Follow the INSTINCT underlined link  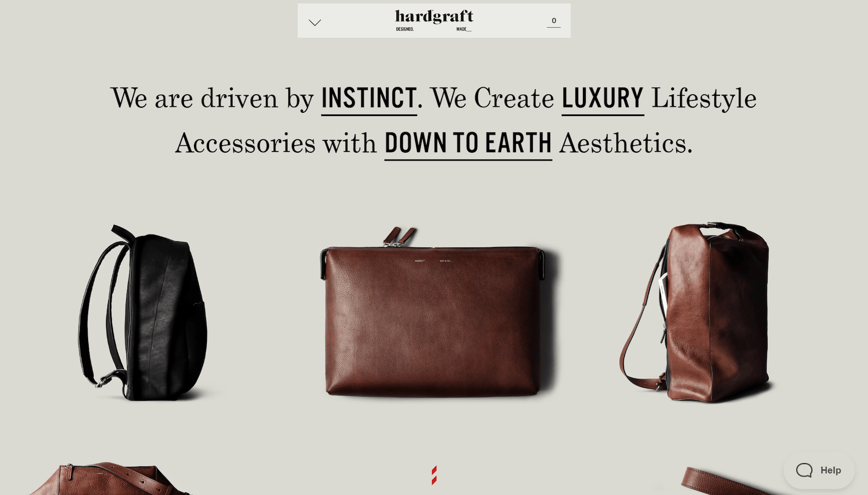click(369, 99)
